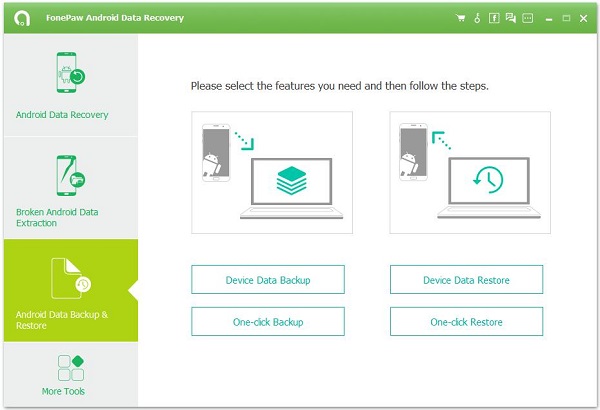
Task: Click the feedback chat bubbles icon
Action: 510,18
